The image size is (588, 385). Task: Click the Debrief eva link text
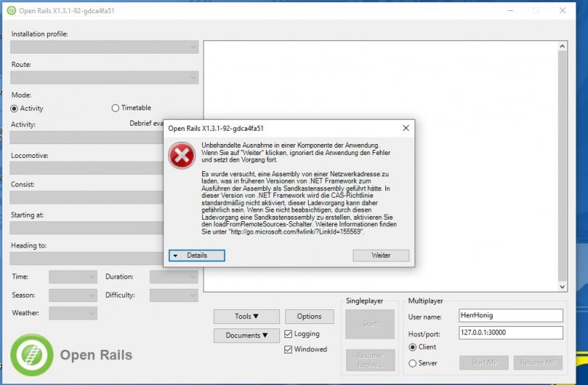[146, 123]
